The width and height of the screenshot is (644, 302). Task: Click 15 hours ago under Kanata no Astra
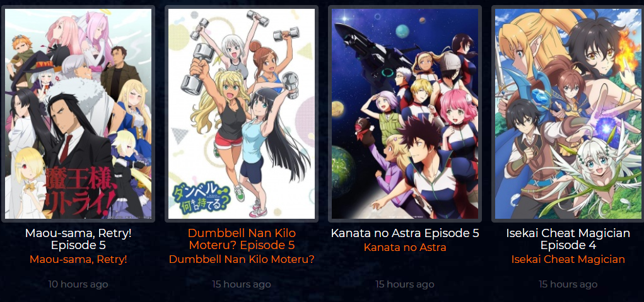[x=405, y=284]
